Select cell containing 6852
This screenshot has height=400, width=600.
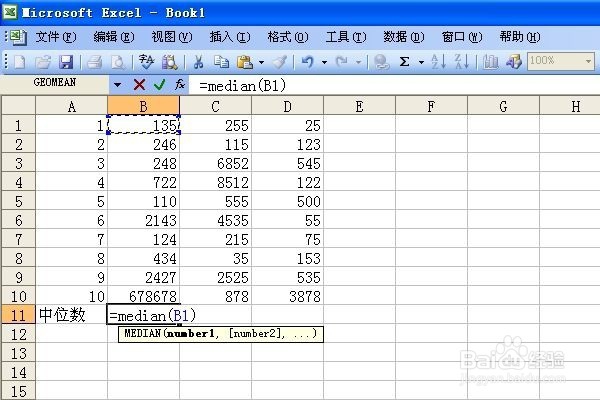tap(215, 163)
